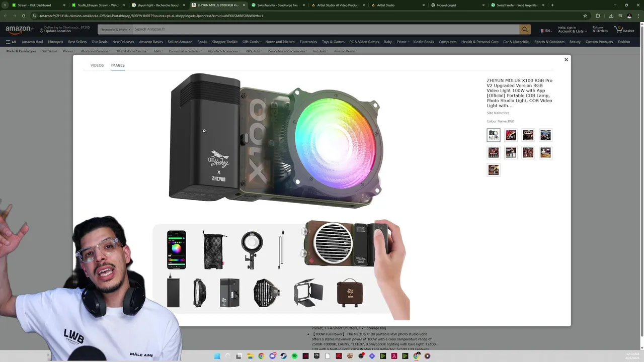Open Chrome downloads icon
The height and width of the screenshot is (362, 644).
[611, 16]
